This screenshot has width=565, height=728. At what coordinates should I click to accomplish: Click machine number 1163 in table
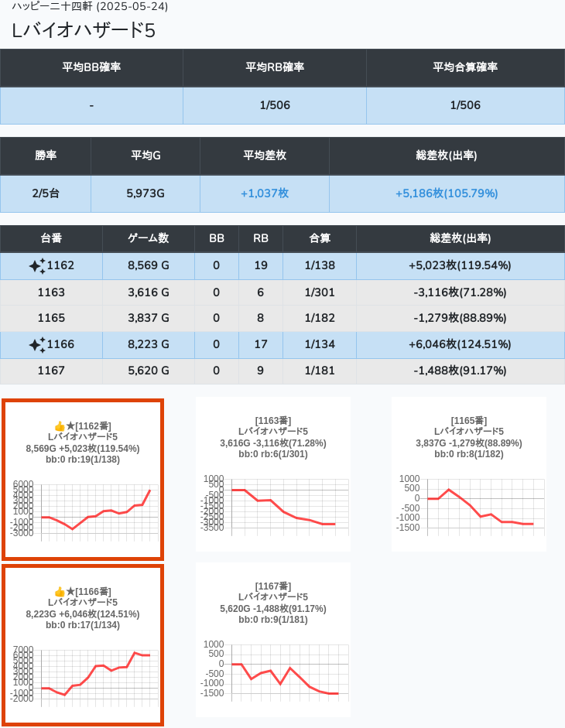(51, 292)
